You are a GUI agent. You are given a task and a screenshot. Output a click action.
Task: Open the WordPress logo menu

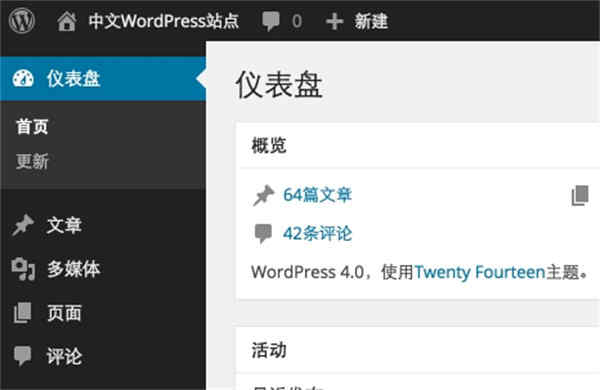(x=22, y=21)
